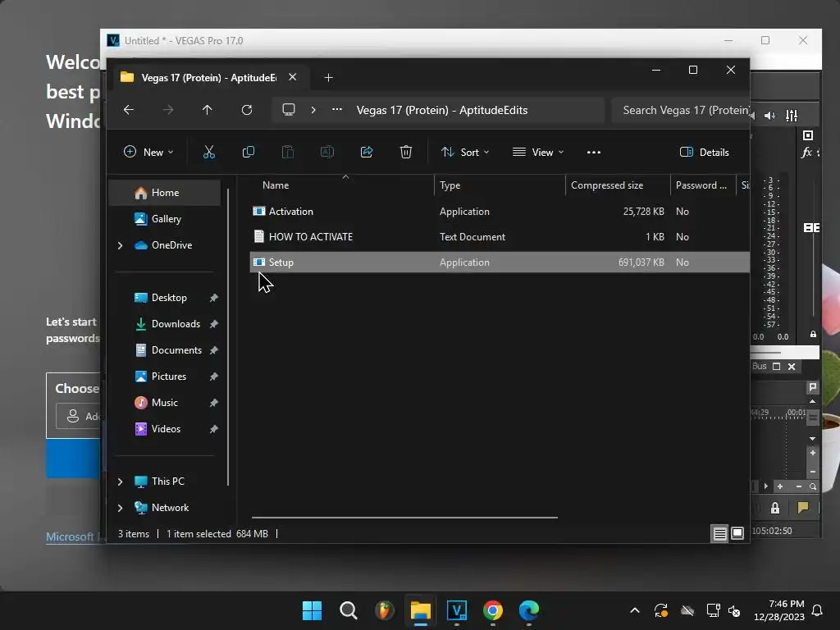
Task: Expand the OneDrive tree node
Action: pos(120,245)
